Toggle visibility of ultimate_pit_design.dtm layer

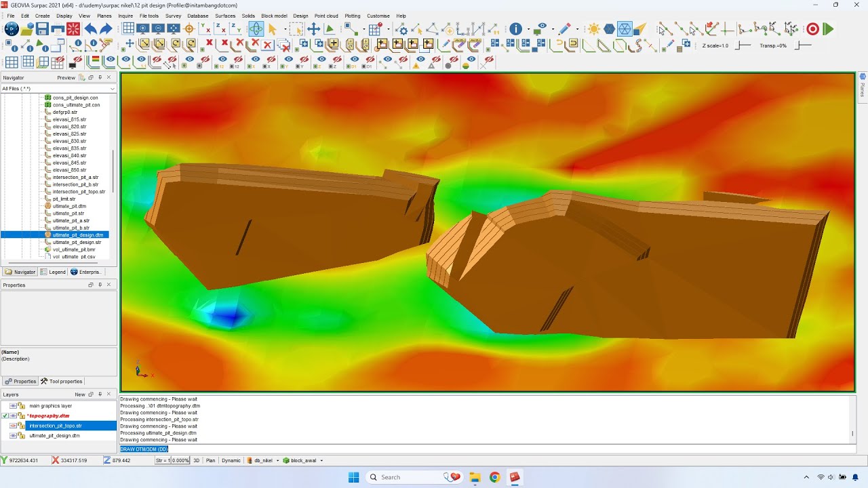(x=13, y=436)
